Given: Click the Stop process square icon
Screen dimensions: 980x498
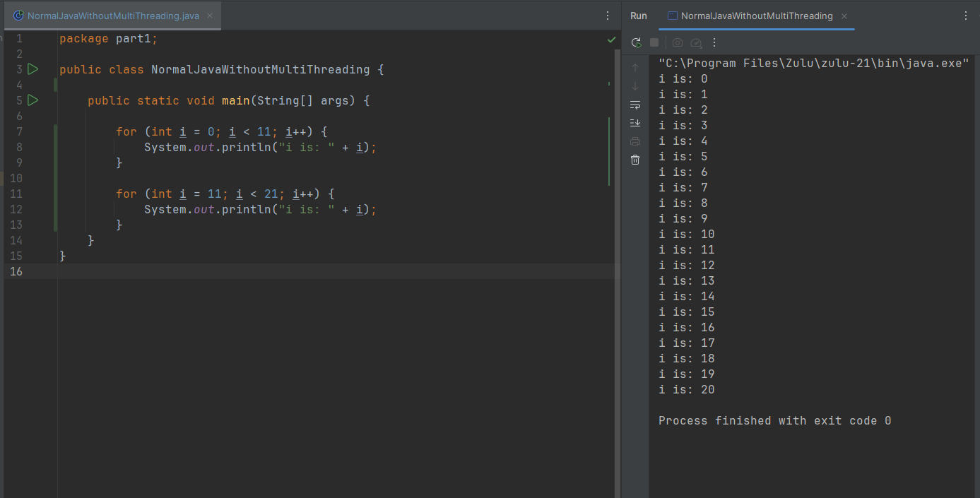Looking at the screenshot, I should (654, 42).
